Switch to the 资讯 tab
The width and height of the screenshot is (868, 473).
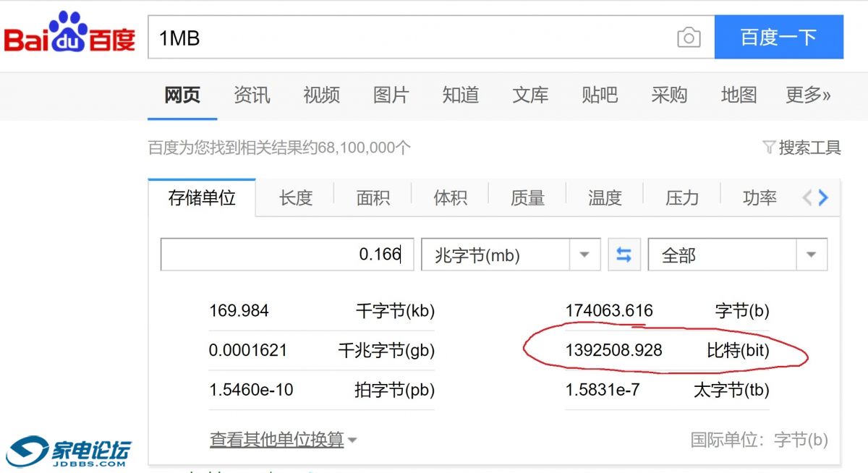click(x=252, y=95)
